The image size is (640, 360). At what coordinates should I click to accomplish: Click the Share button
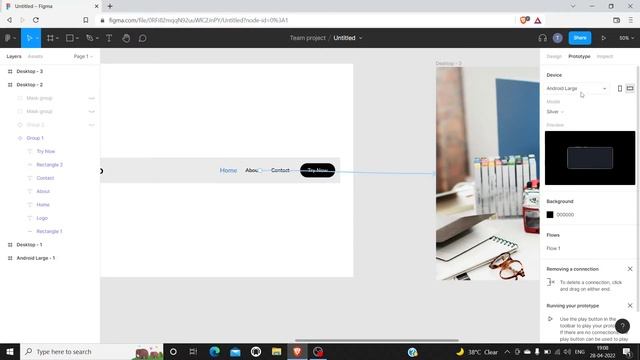(x=580, y=38)
